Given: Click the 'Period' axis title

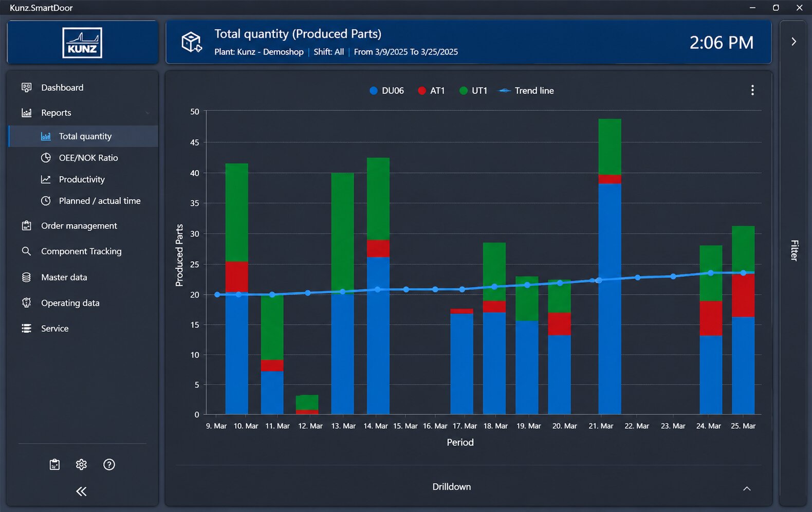Looking at the screenshot, I should point(460,443).
